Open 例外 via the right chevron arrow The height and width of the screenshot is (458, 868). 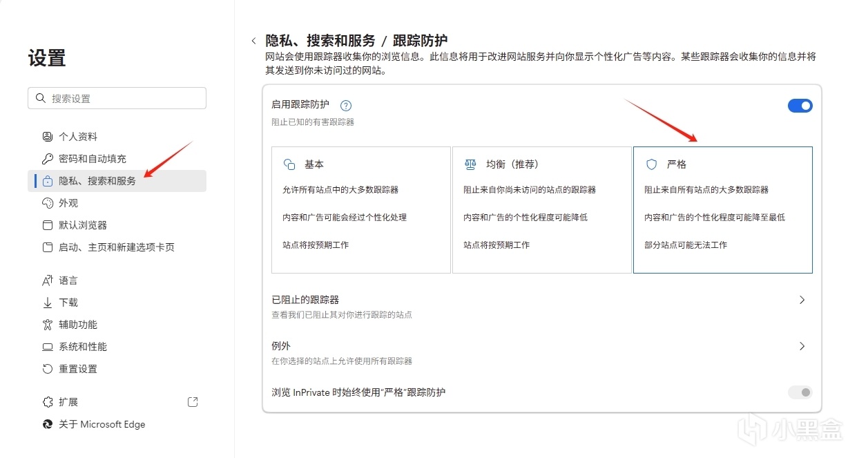point(802,346)
